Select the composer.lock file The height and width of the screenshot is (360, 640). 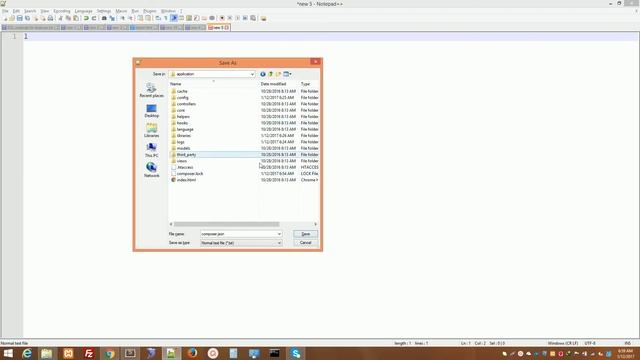click(x=190, y=174)
